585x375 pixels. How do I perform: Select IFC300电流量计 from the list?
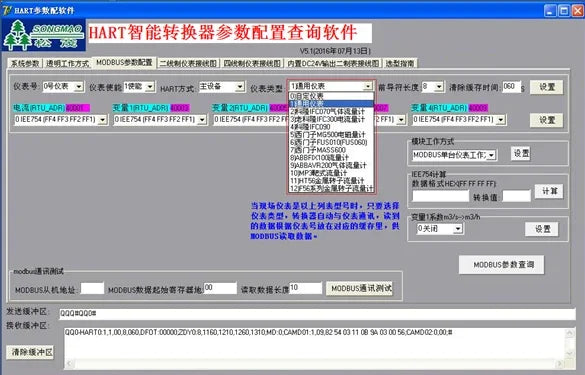coord(331,119)
